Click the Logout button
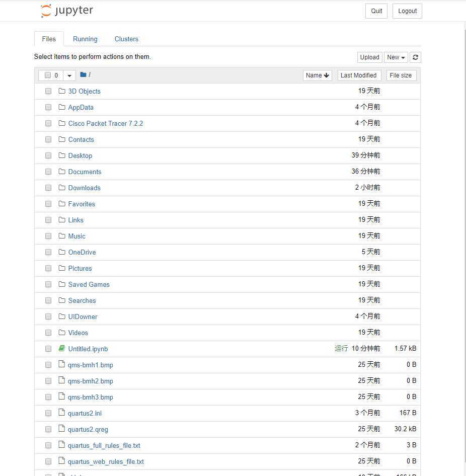The width and height of the screenshot is (466, 476). click(407, 11)
